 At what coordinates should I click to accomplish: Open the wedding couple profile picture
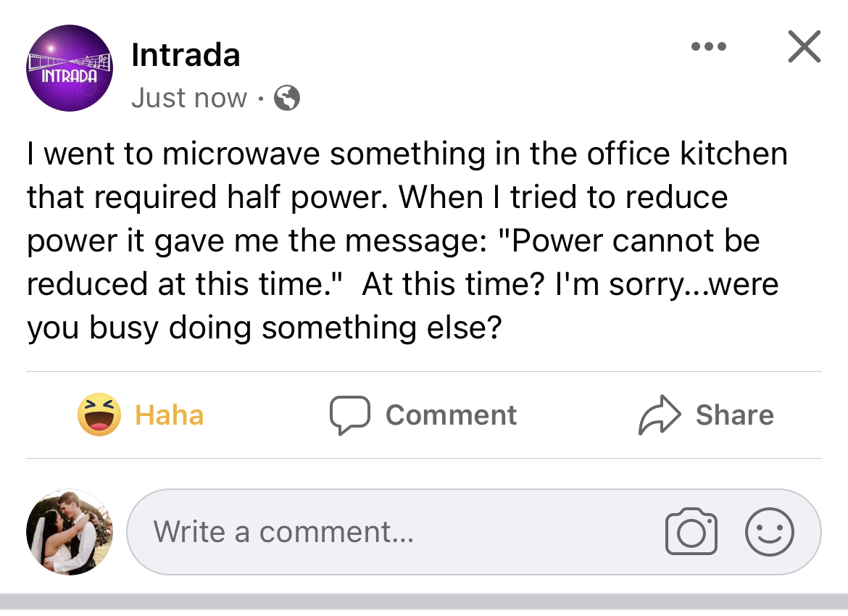pyautogui.click(x=70, y=533)
